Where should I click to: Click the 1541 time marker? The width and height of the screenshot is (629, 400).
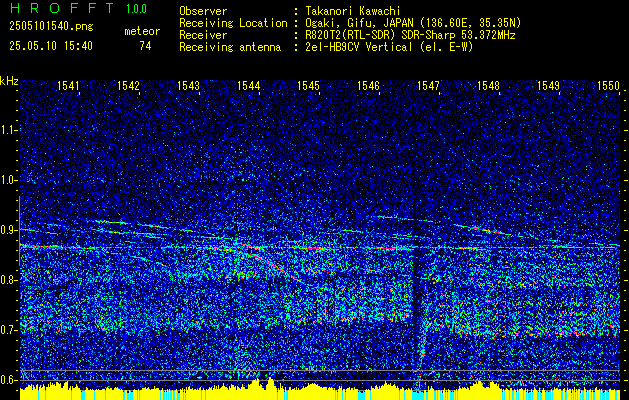[x=69, y=85]
